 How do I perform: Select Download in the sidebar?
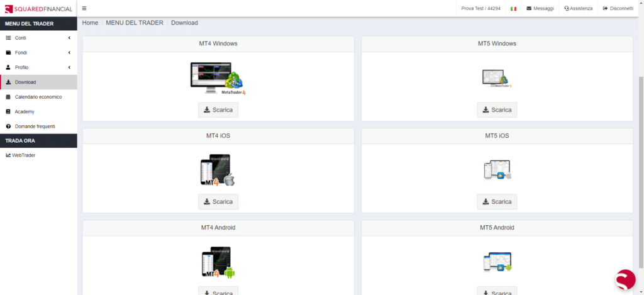(x=38, y=82)
